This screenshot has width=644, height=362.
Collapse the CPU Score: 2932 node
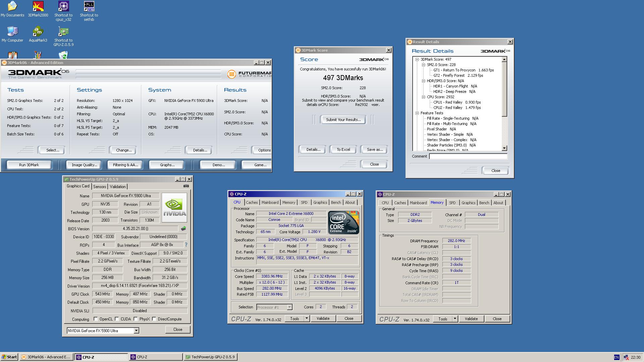(x=424, y=97)
